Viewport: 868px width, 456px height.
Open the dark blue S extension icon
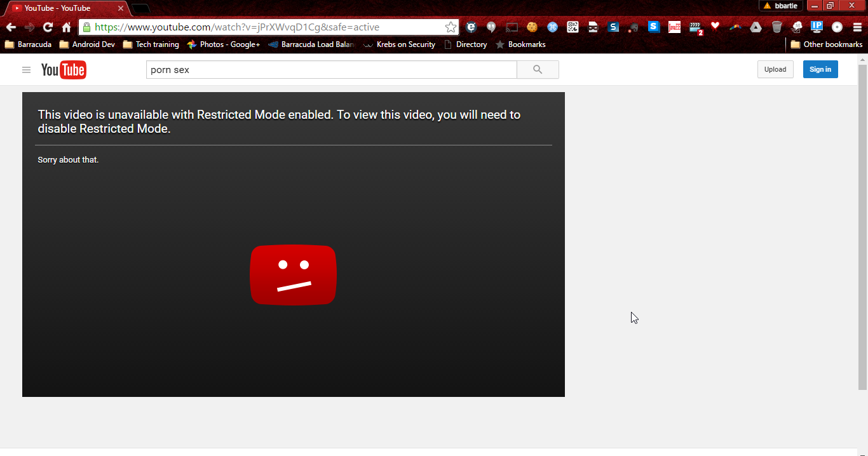click(x=613, y=27)
